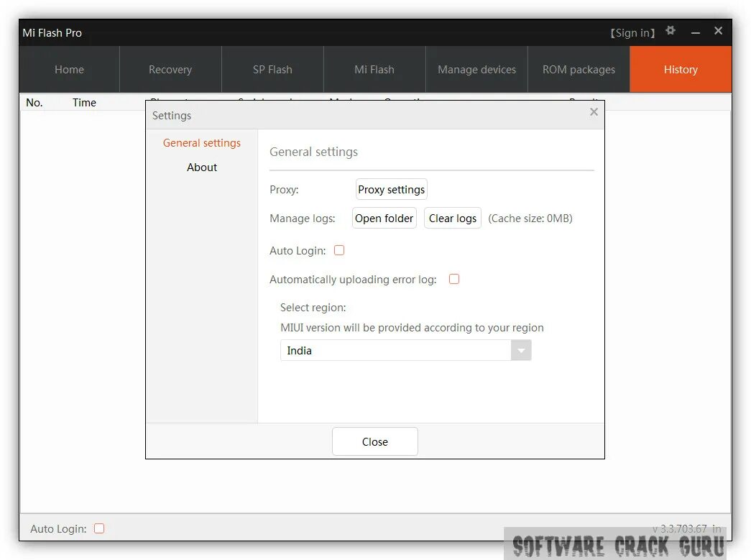Open the Manage devices tab
The image size is (751, 560).
[476, 70]
